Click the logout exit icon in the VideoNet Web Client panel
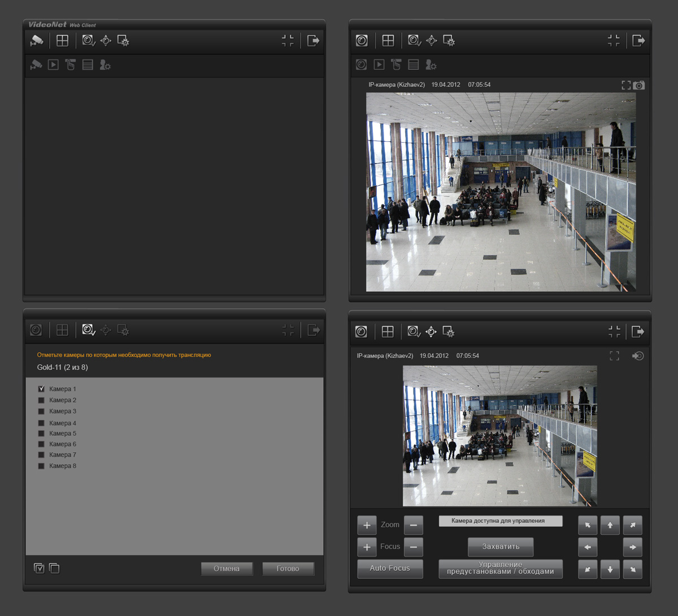Screen dimensions: 678x616 (313, 41)
